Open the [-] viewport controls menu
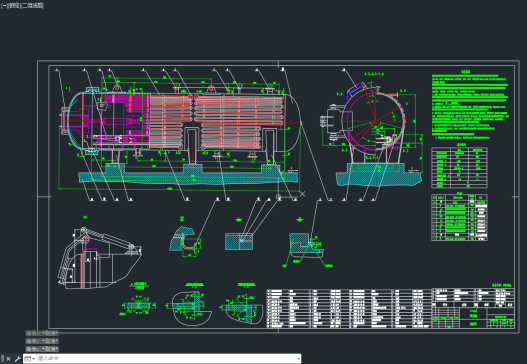Viewport: 527px width, 364px height. coord(4,6)
